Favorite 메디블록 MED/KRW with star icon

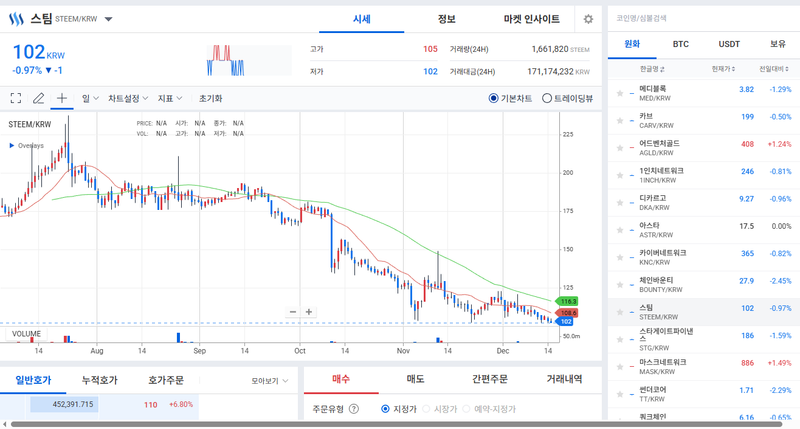(x=620, y=93)
